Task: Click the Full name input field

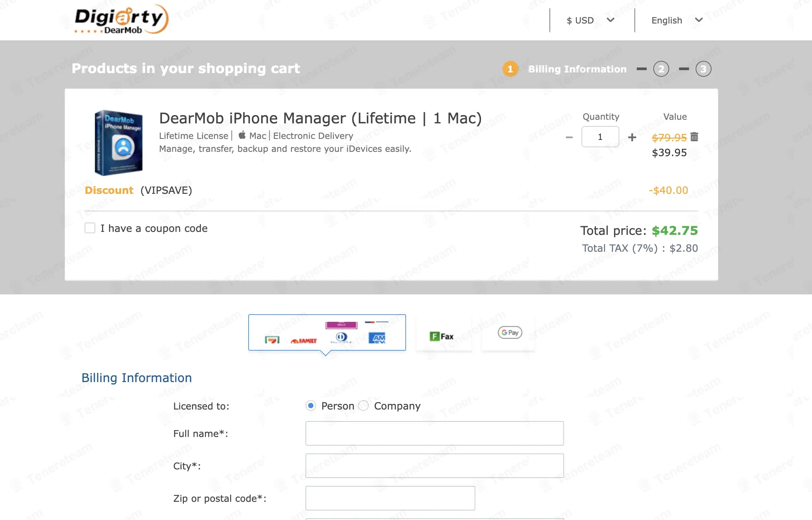Action: tap(435, 433)
